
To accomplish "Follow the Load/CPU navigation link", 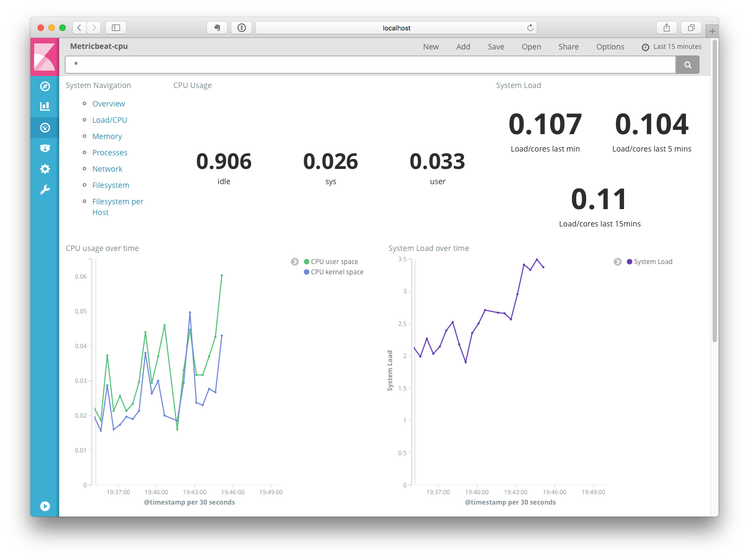I will [110, 119].
